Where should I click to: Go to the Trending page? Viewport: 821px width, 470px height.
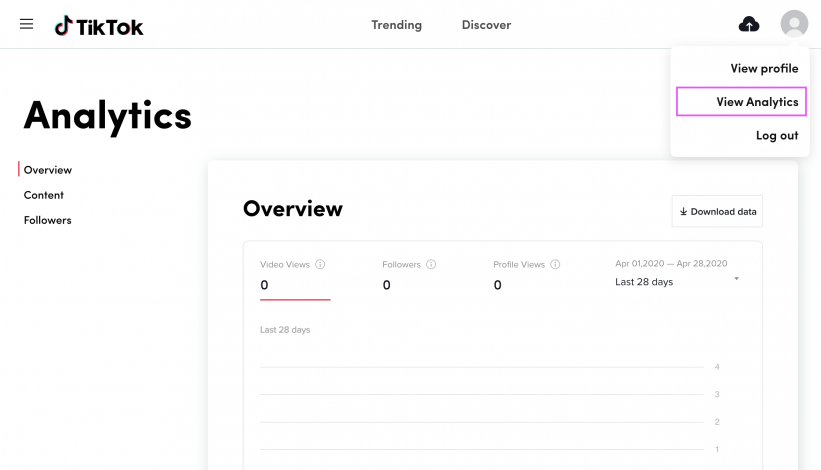pos(396,25)
